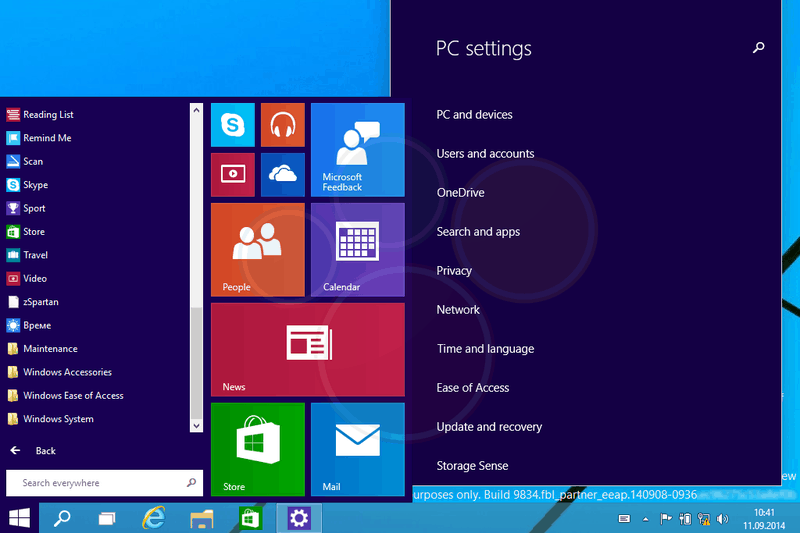Launch the Music headphones tile
This screenshot has width=800, height=533.
tap(283, 125)
